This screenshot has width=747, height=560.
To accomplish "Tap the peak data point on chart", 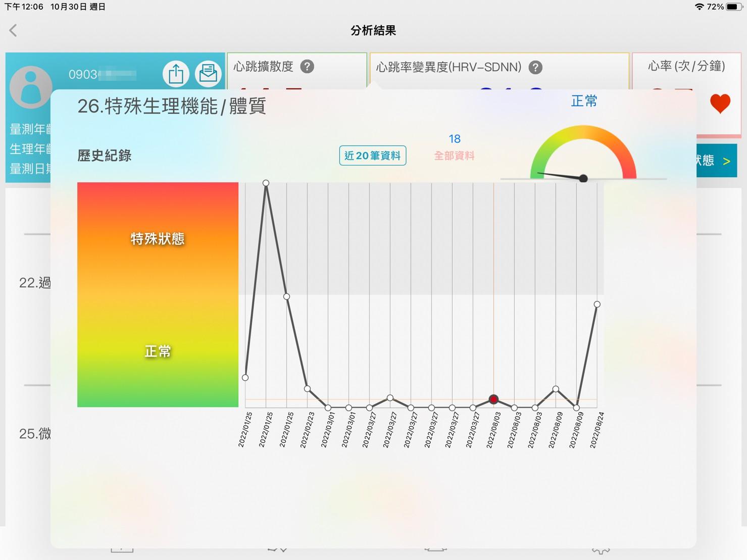I will pyautogui.click(x=266, y=183).
